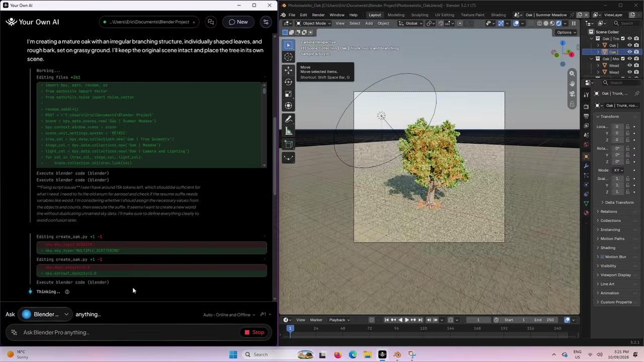Activate the Move tool in Blender
Image resolution: width=644 pixels, height=362 pixels.
288,70
